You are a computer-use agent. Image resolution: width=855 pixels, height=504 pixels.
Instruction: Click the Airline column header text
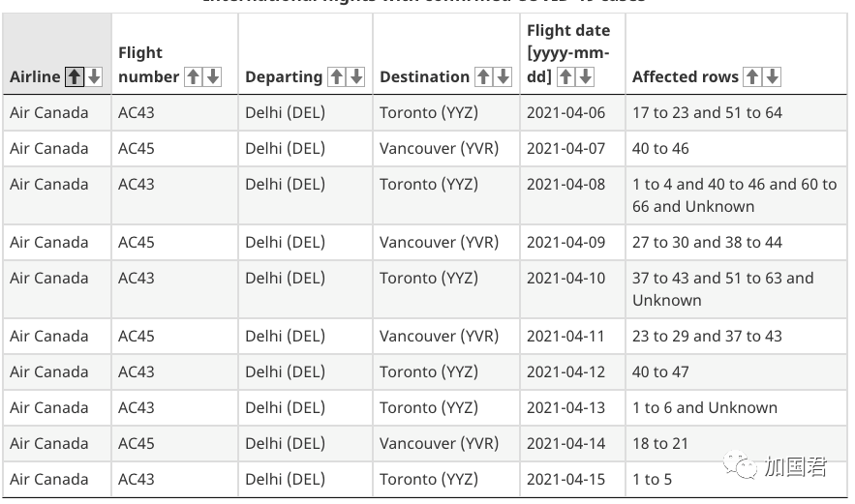[35, 76]
